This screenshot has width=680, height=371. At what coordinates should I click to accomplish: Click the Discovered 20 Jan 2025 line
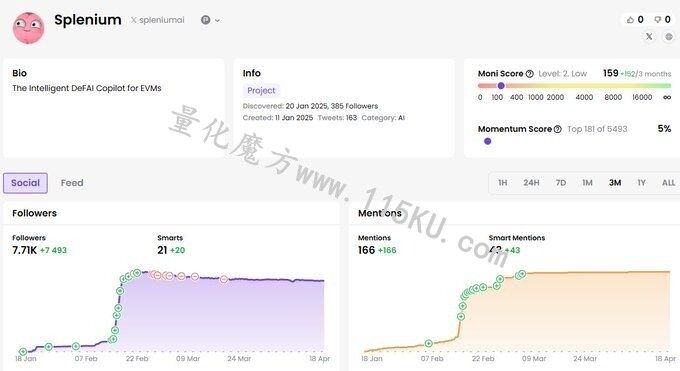coord(310,106)
